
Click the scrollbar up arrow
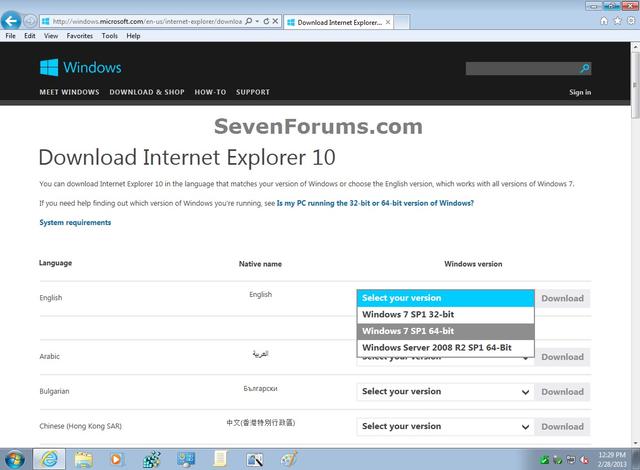(x=635, y=47)
